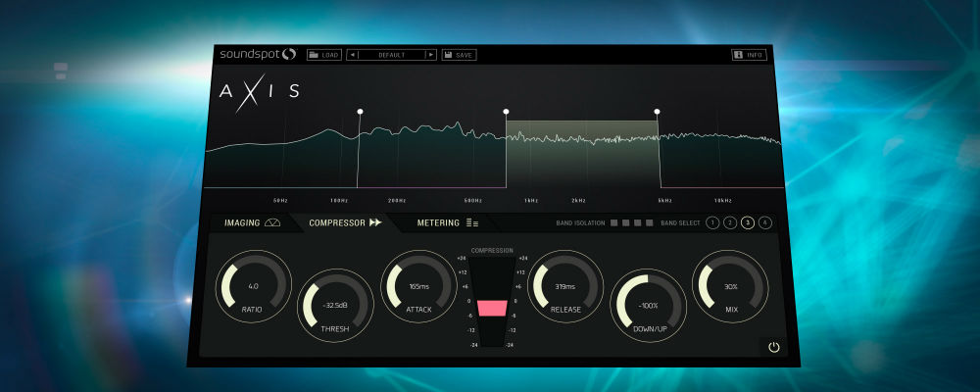Viewport: 980px width, 392px height.
Task: Click the Compressor fast-forward arrows icon
Action: pos(375,222)
